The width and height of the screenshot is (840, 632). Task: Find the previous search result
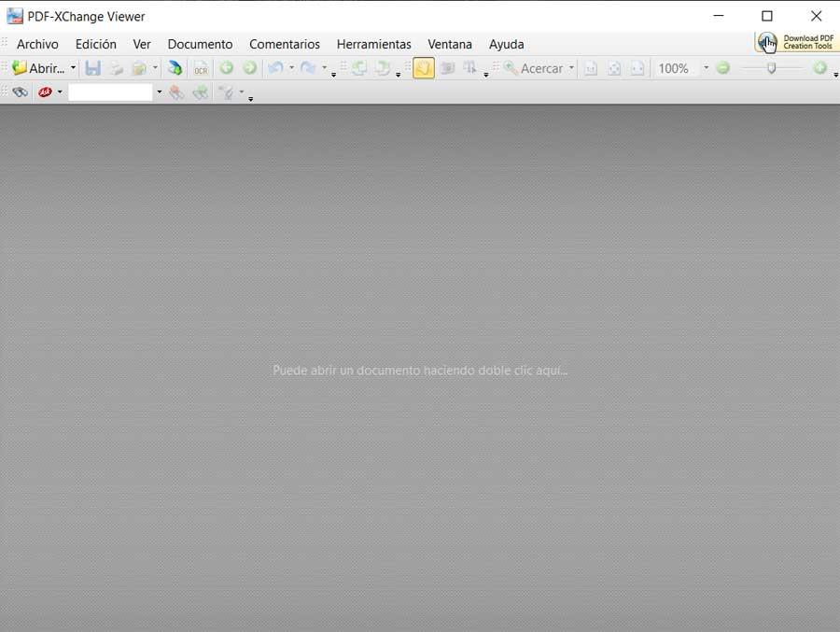pos(176,92)
